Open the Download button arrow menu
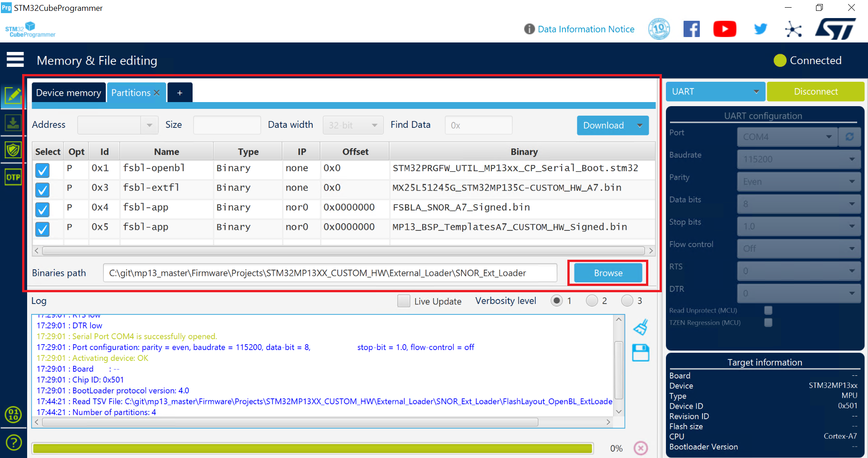 (x=640, y=126)
